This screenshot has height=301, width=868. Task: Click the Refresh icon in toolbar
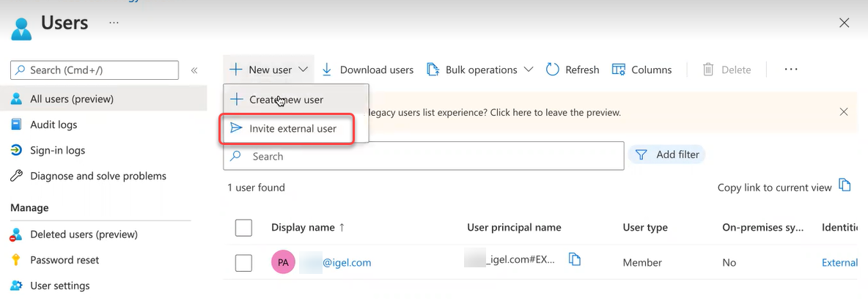coord(553,70)
